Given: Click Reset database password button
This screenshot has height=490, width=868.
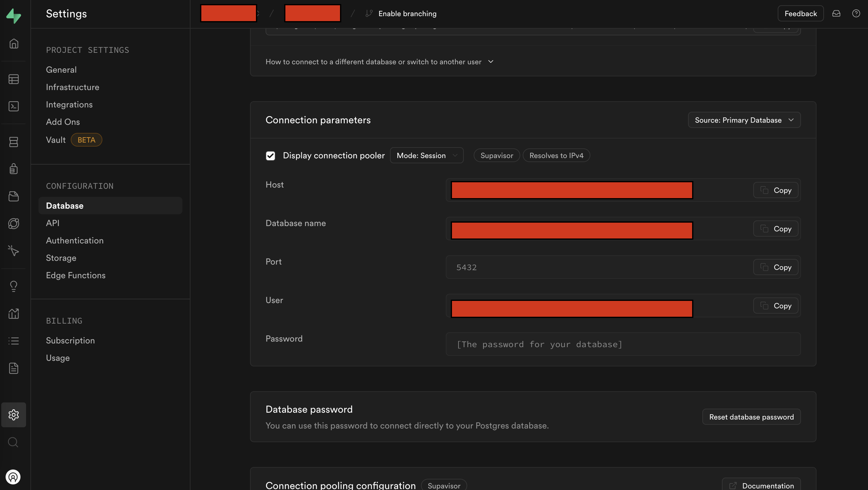Looking at the screenshot, I should (x=751, y=417).
